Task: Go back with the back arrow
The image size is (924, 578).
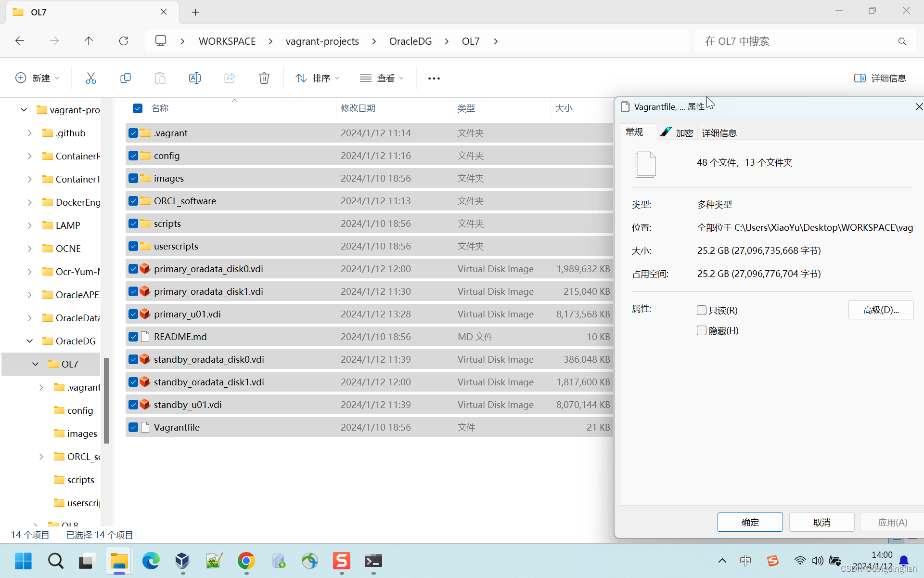Action: click(x=20, y=41)
